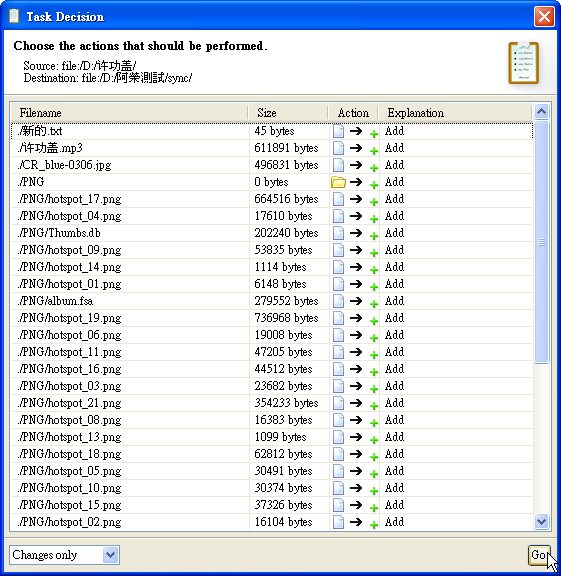This screenshot has height=576, width=561.
Task: Click the file icon in the Thumbs.db row
Action: (338, 233)
